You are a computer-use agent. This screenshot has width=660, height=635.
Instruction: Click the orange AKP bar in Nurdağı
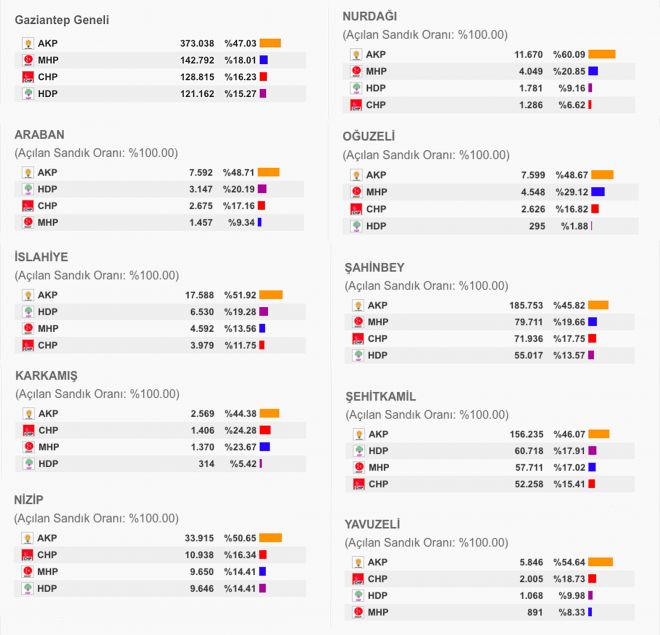click(x=602, y=54)
